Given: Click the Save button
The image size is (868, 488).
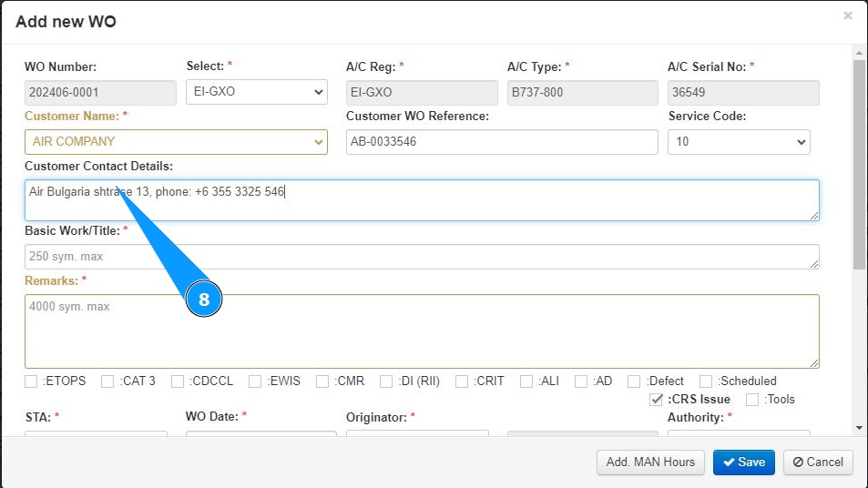Looking at the screenshot, I should point(743,463).
